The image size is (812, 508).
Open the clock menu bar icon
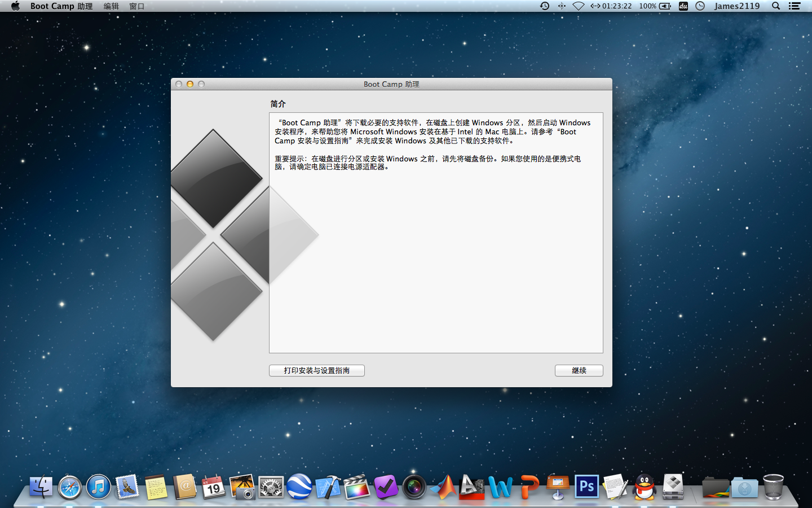coord(700,6)
